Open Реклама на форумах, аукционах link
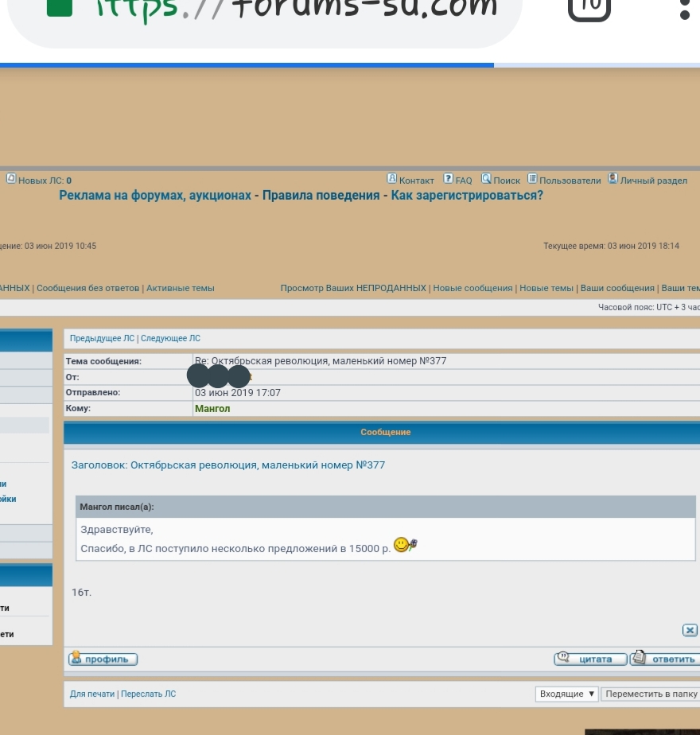Image resolution: width=700 pixels, height=735 pixels. point(155,196)
